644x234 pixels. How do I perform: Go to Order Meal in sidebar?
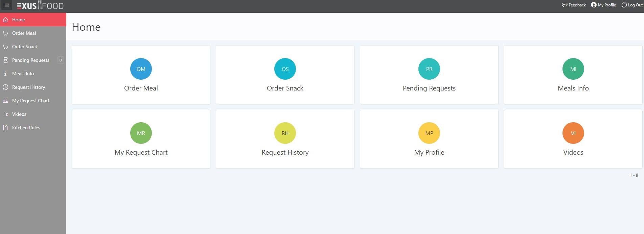24,33
